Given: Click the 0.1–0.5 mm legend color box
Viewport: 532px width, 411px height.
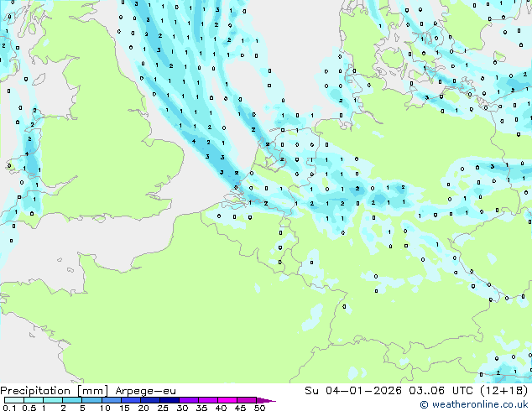Looking at the screenshot, I should 14,400.
